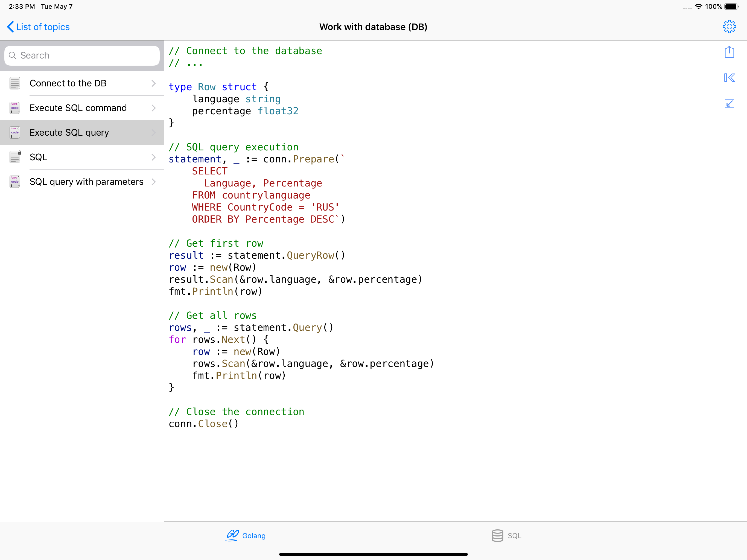Viewport: 747px width, 560px height.
Task: Select the Execute SQL query item
Action: coord(69,132)
